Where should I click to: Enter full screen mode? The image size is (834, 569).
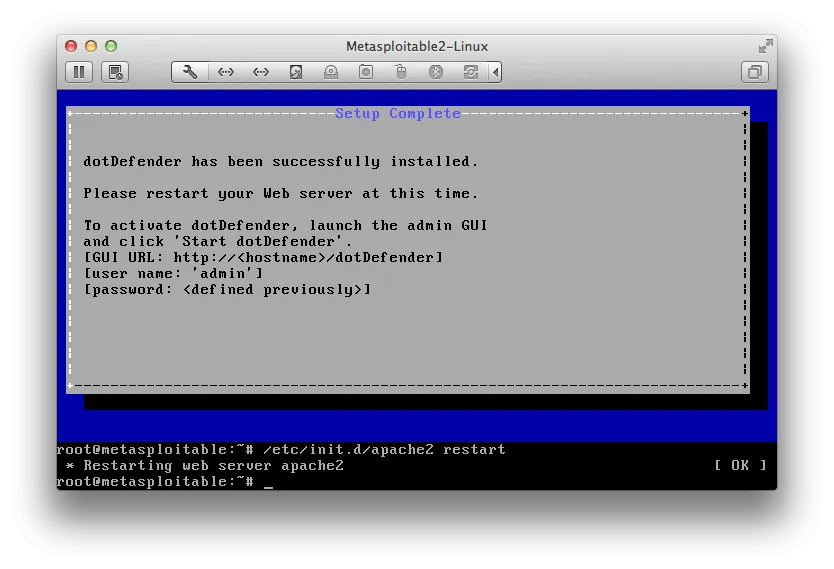click(x=765, y=46)
